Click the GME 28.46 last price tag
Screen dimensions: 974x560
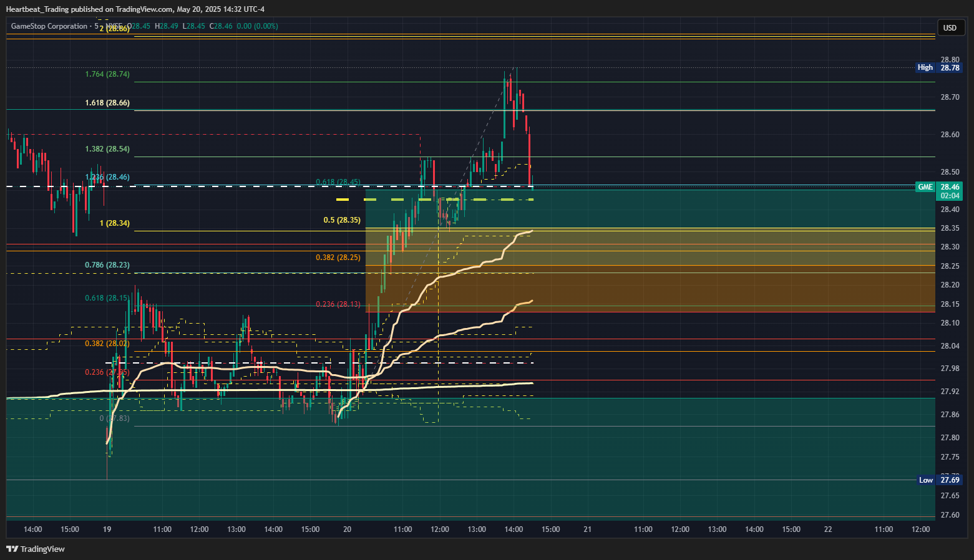(x=940, y=187)
